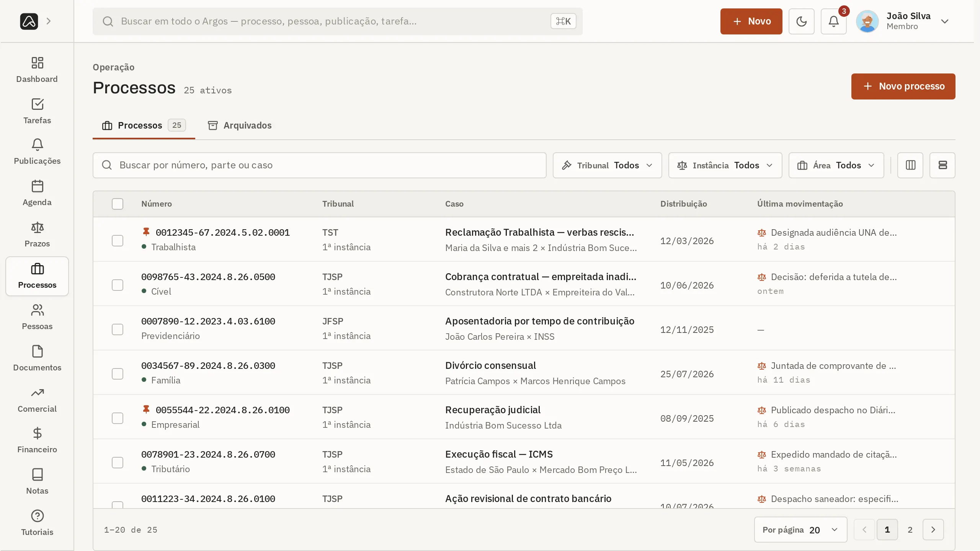Image resolution: width=980 pixels, height=551 pixels.
Task: Open Financeiro dollar icon in sidebar
Action: pyautogui.click(x=37, y=433)
